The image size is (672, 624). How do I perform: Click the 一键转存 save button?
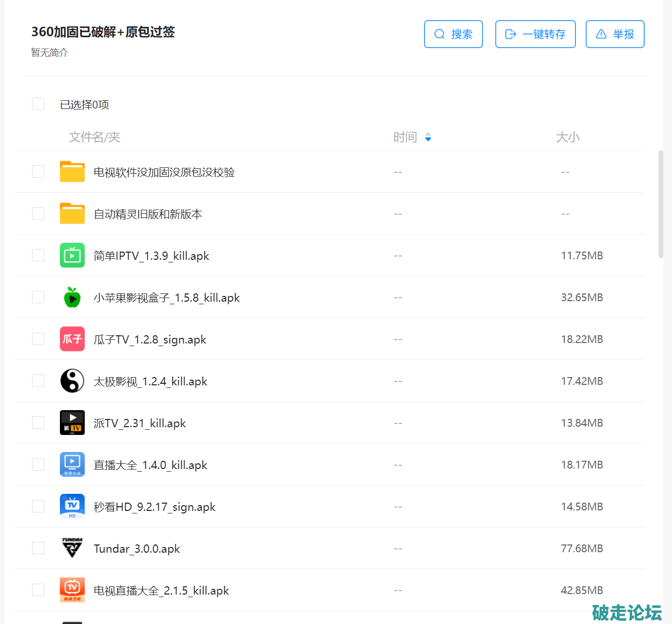coord(535,34)
